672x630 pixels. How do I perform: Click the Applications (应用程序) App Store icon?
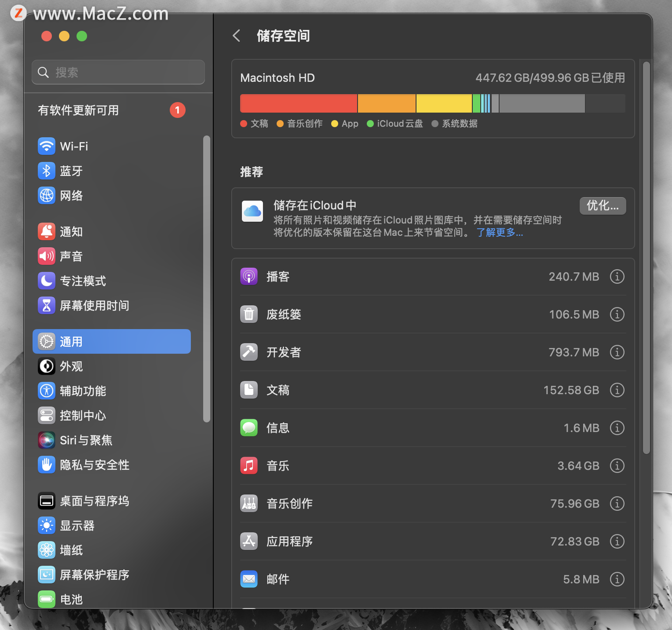point(249,541)
